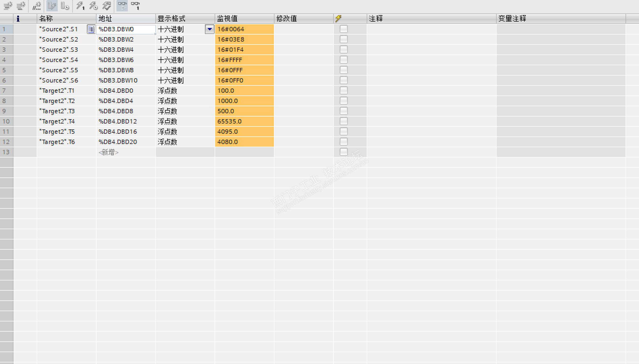The width and height of the screenshot is (639, 364).
Task: Click the Monitor all glasses toolbar icon
Action: [122, 6]
